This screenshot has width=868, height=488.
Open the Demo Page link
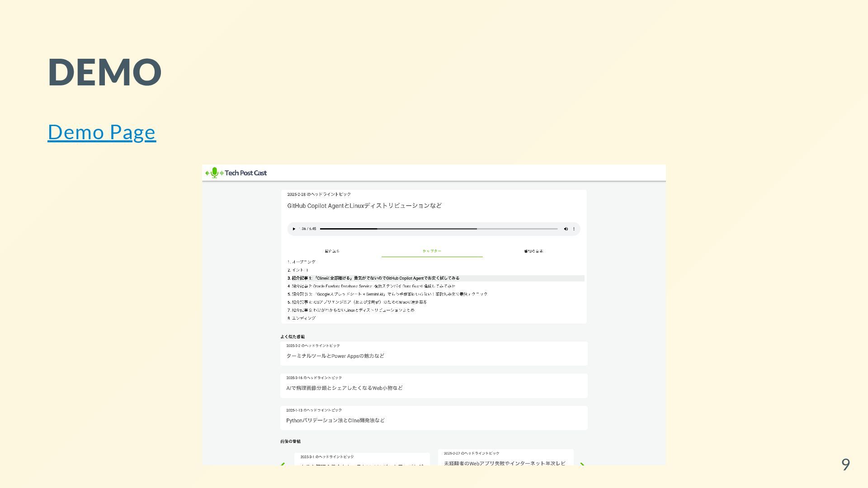tap(102, 132)
